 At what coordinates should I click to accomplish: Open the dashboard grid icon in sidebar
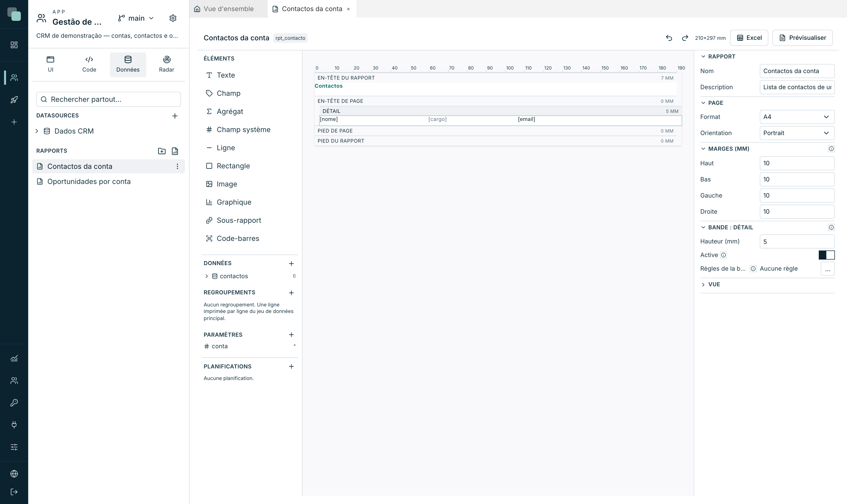[14, 45]
